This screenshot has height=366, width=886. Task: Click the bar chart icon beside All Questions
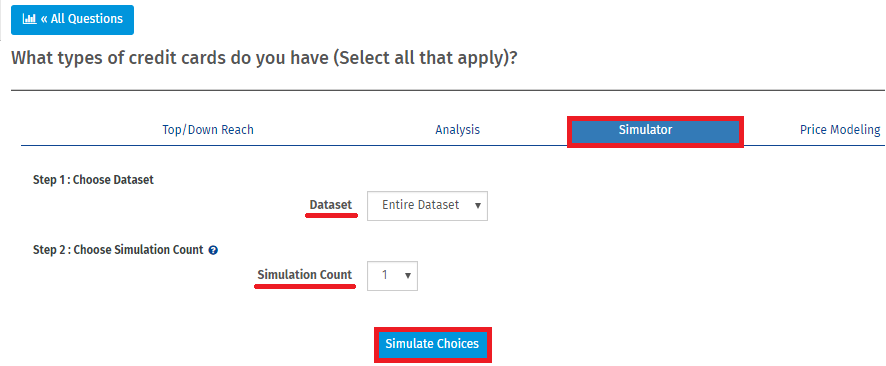tap(29, 19)
